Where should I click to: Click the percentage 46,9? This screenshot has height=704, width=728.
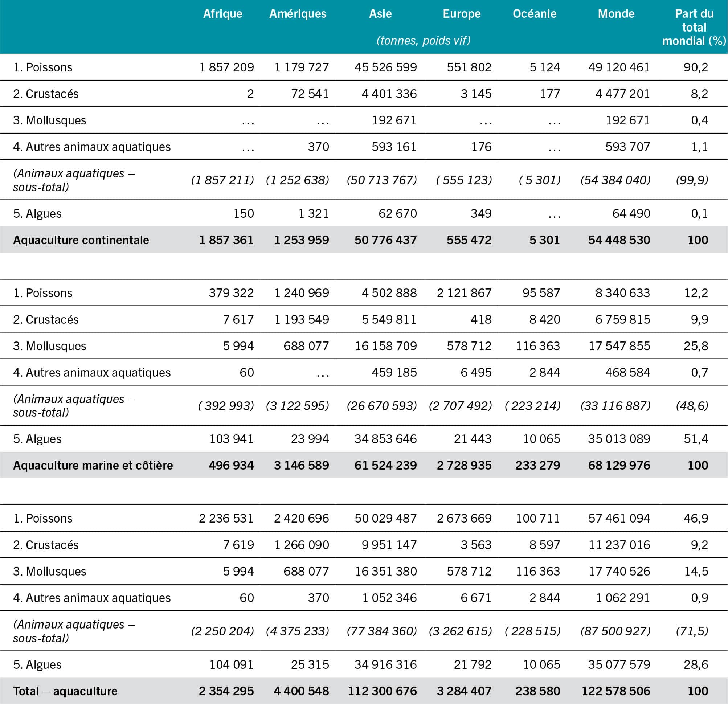(x=696, y=518)
